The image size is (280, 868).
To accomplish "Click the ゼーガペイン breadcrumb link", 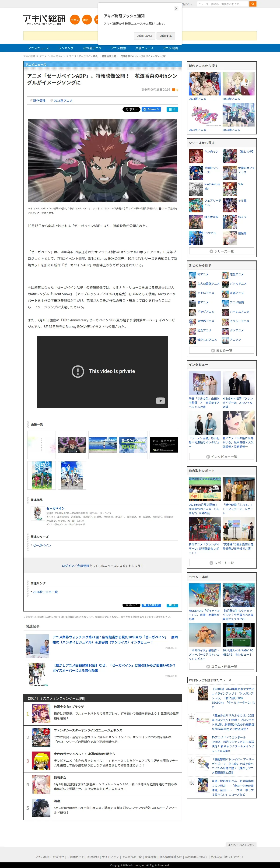I will point(58,56).
